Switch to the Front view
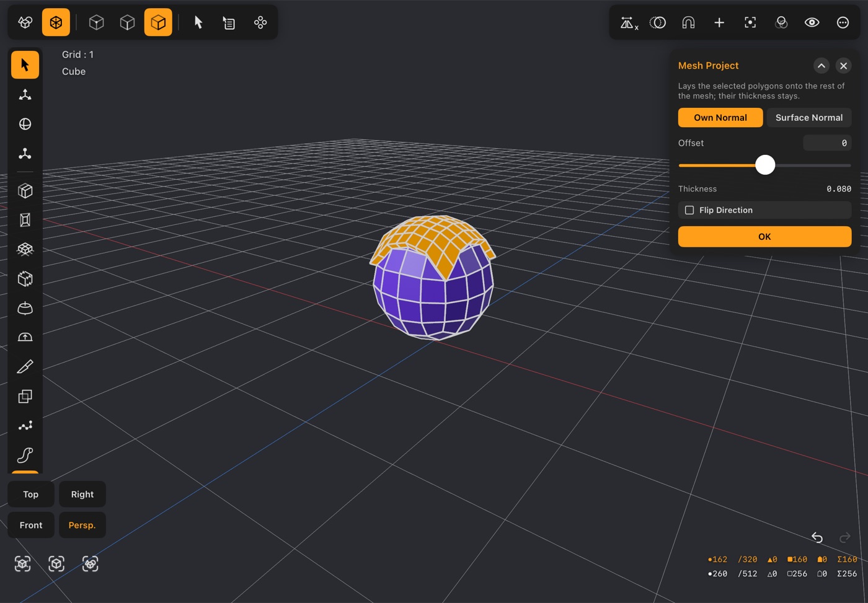This screenshot has width=868, height=603. point(31,526)
